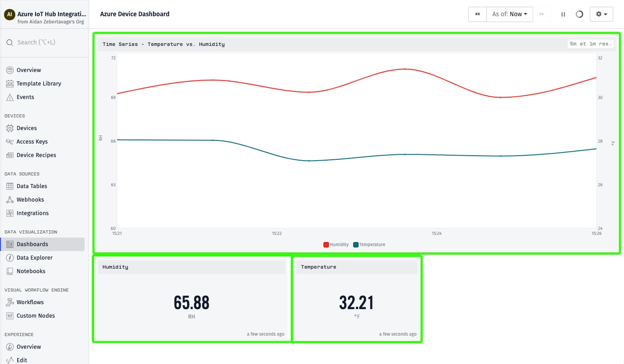
Task: Click the dashboard refresh progress circle
Action: (579, 14)
